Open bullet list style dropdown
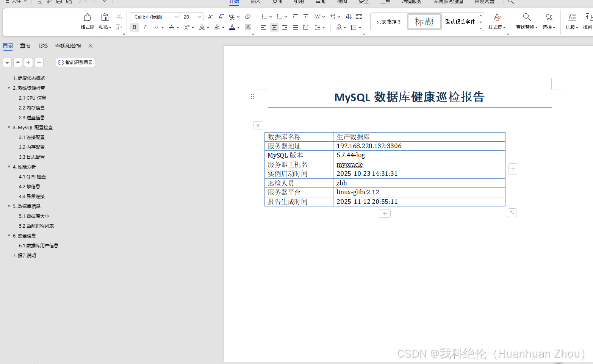Screen dimensions: 593x364 (x=271, y=17)
